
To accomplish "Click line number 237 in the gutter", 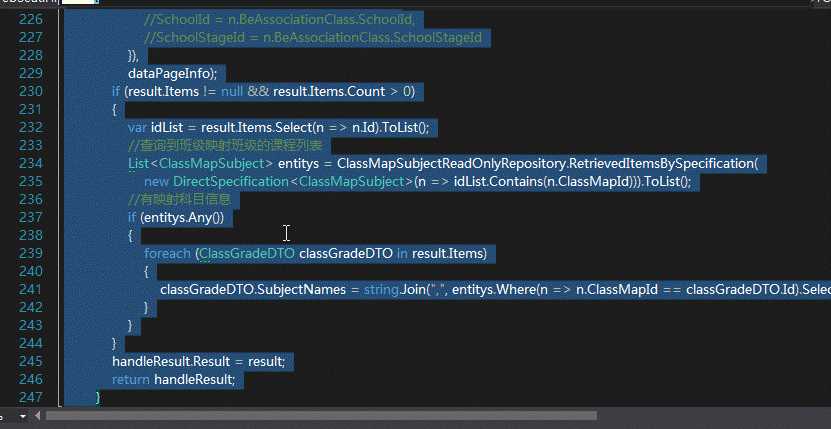I will coord(30,217).
